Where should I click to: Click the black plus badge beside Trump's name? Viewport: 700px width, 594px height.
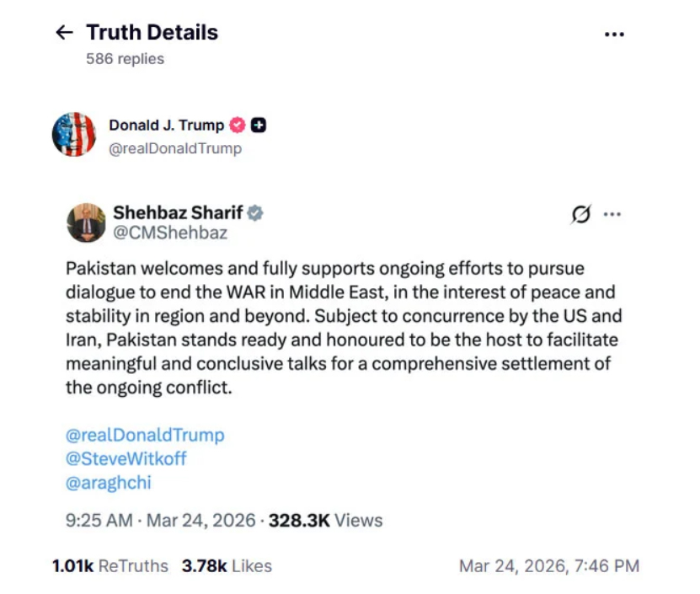click(x=259, y=126)
